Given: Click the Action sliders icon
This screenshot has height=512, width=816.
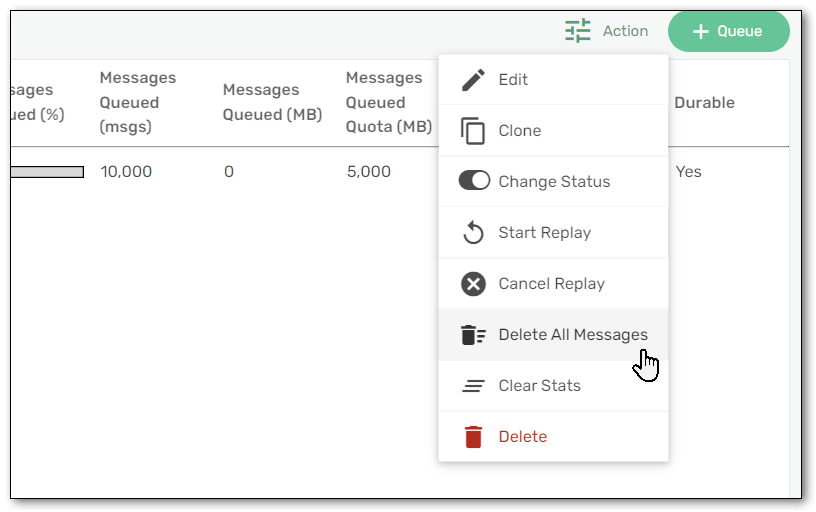Looking at the screenshot, I should (x=578, y=31).
